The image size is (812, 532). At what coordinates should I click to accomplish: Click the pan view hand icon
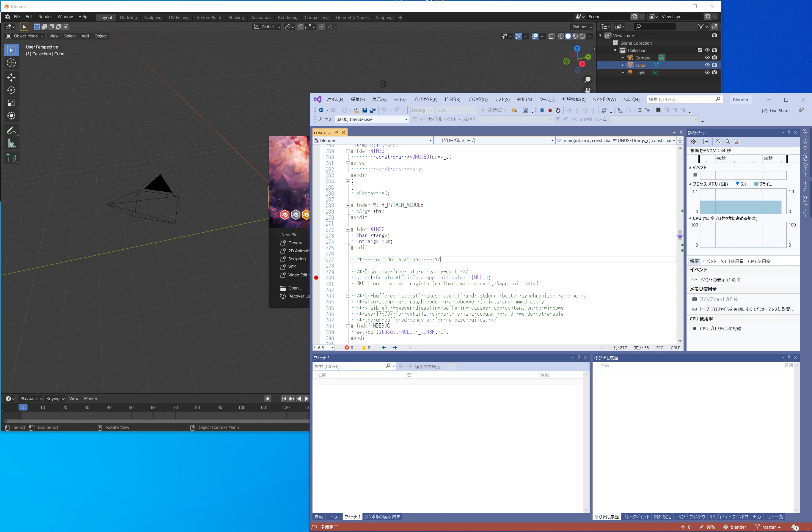(588, 90)
